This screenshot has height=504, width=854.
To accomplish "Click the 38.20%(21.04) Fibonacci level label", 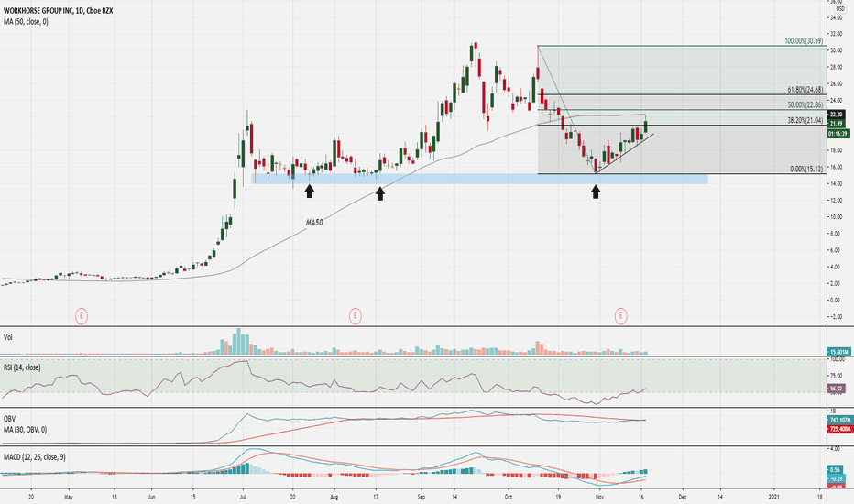I will (805, 120).
